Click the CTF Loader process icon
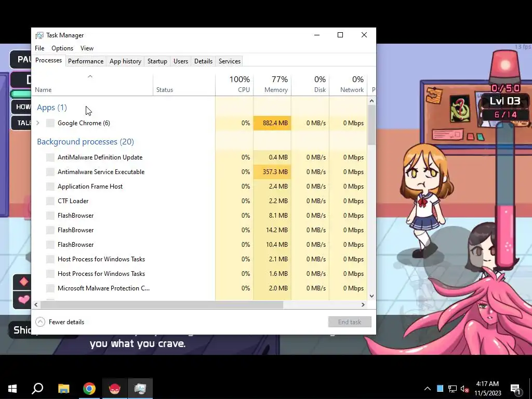 tap(50, 201)
